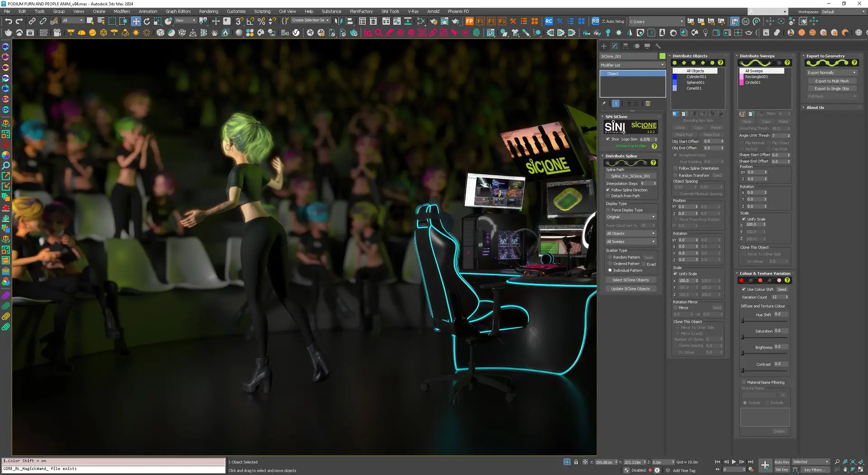
Task: Click the blue RB toolbar icon
Action: coord(595,21)
